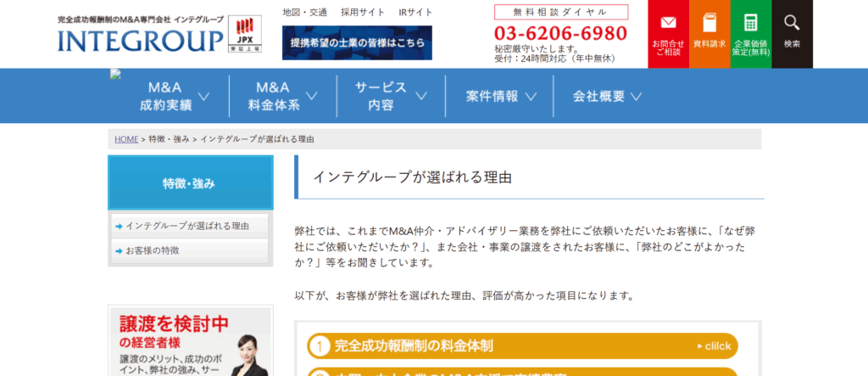
Task: Click the JPX 東証上場 badge
Action: click(x=245, y=35)
